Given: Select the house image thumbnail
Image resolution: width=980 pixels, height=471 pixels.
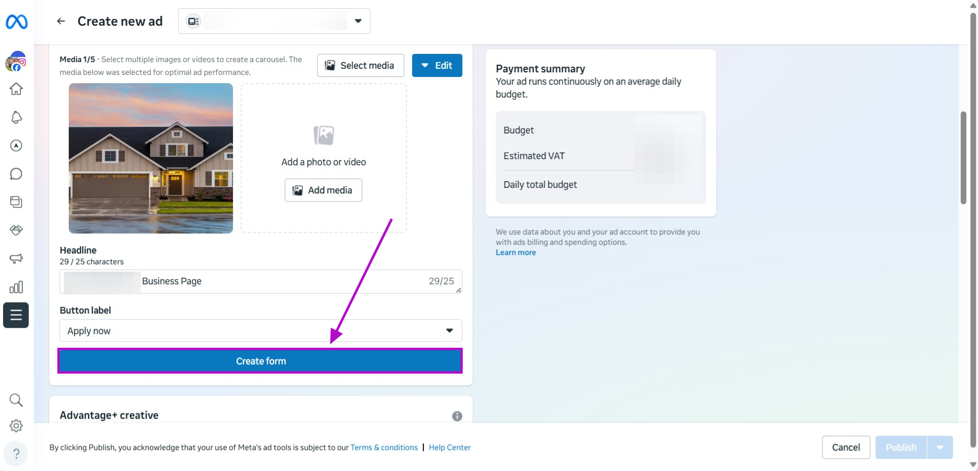Looking at the screenshot, I should [151, 159].
